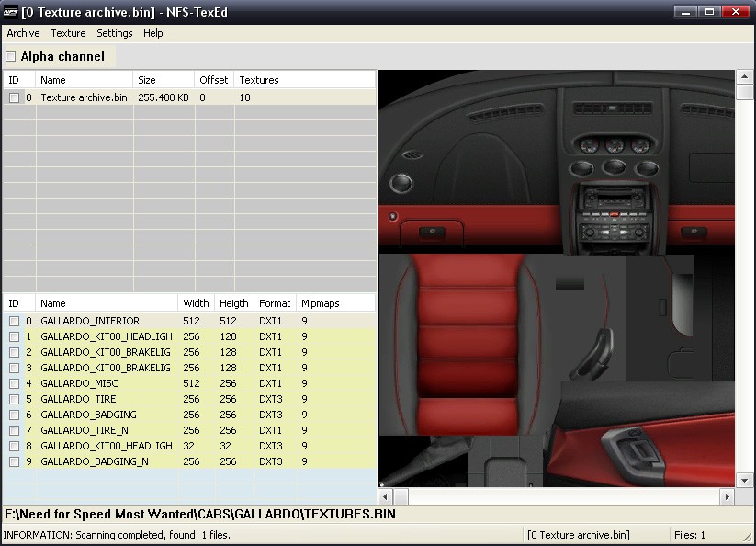Select the 'GALLARDO_TIRE' texture name
Viewport: 756px width, 546px height.
tap(78, 399)
